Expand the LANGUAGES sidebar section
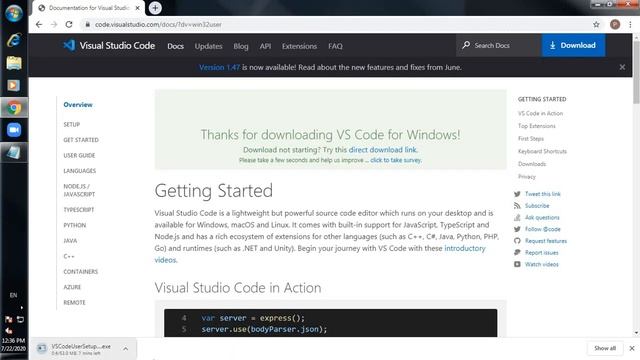This screenshot has height=360, width=640. (x=80, y=171)
